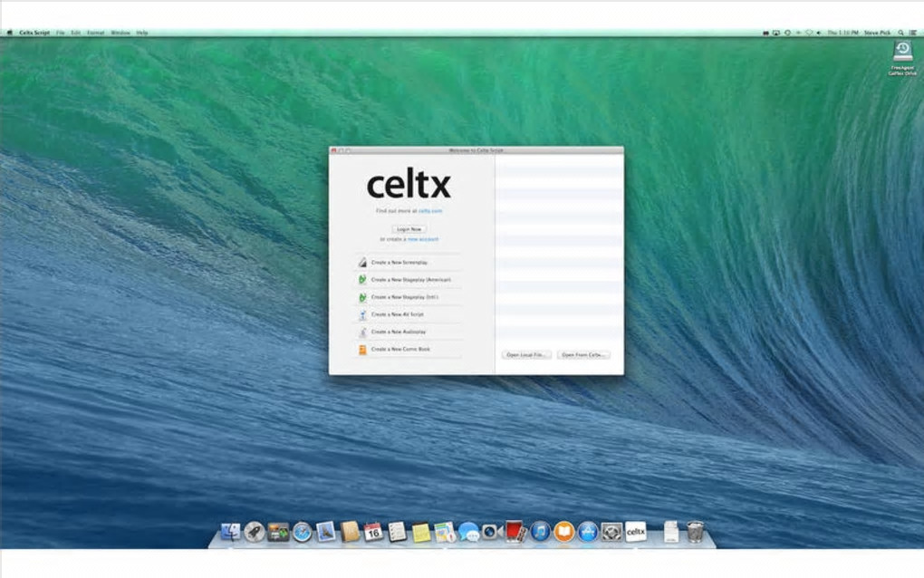This screenshot has width=924, height=578.
Task: Click the Steve Pick user menu
Action: click(x=877, y=33)
